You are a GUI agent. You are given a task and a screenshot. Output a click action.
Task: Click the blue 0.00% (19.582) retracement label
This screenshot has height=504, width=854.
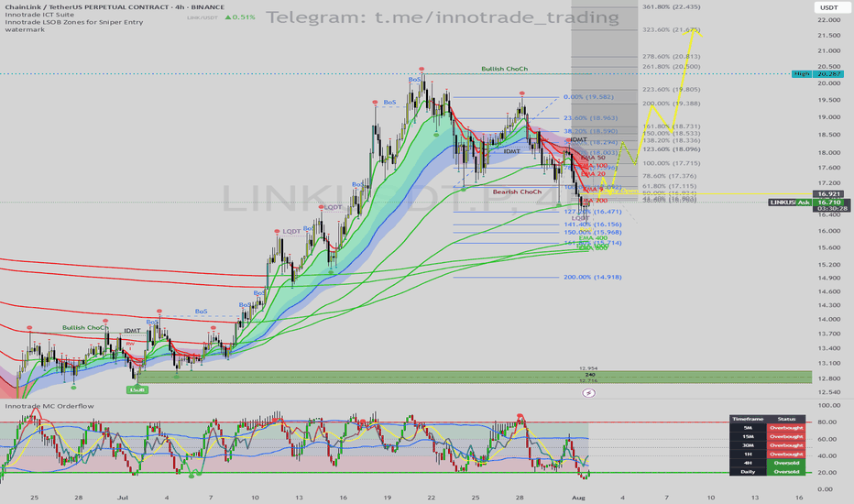point(588,97)
